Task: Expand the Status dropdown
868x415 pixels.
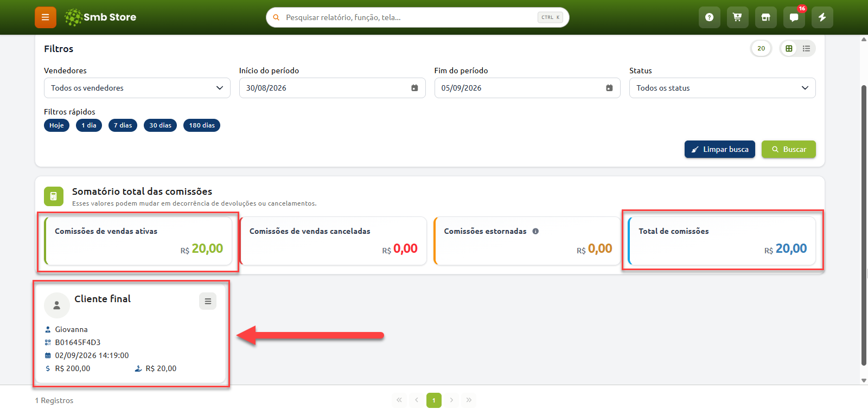Action: (722, 88)
